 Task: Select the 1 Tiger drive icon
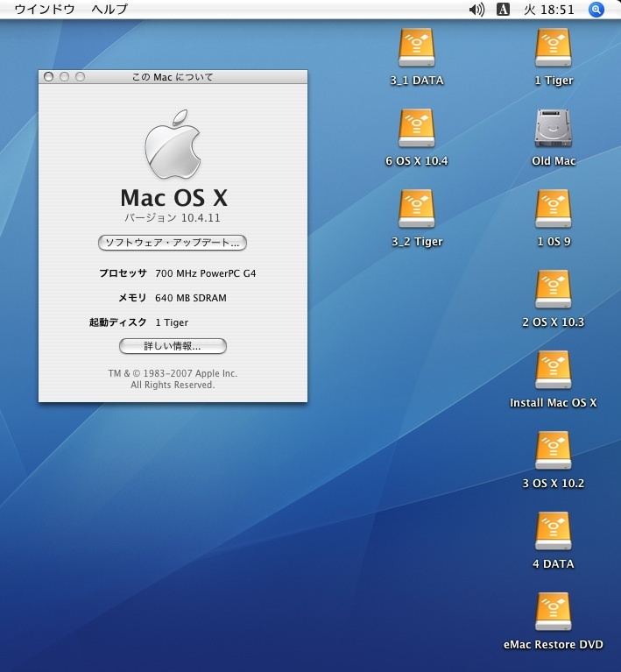click(554, 49)
